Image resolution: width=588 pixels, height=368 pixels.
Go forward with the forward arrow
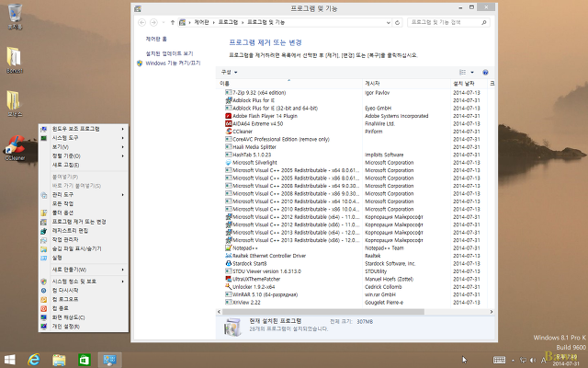coord(153,22)
